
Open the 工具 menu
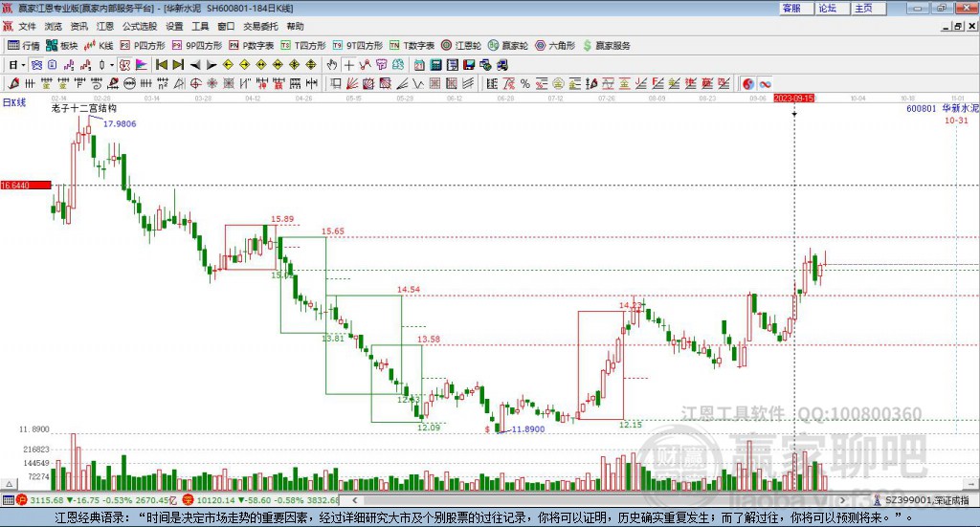coord(200,26)
